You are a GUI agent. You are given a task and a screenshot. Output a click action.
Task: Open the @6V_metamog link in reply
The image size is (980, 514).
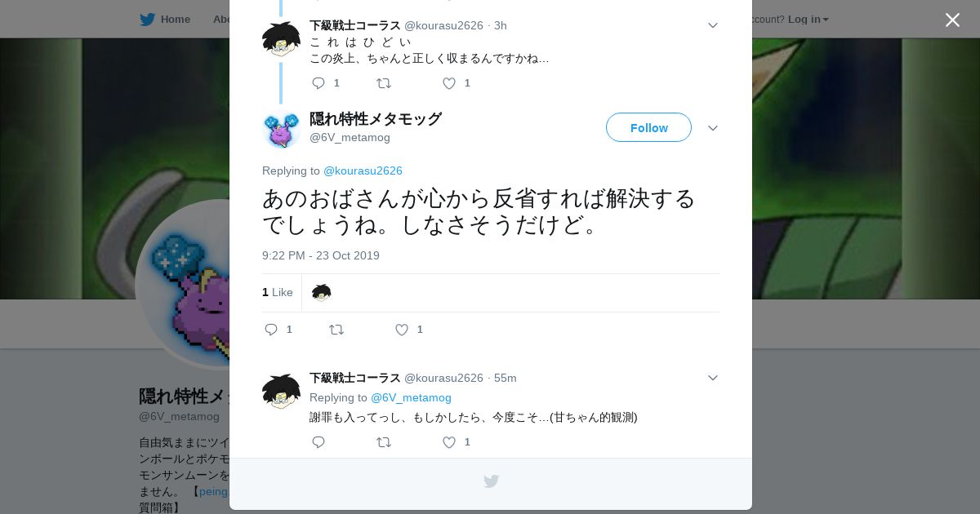[411, 397]
